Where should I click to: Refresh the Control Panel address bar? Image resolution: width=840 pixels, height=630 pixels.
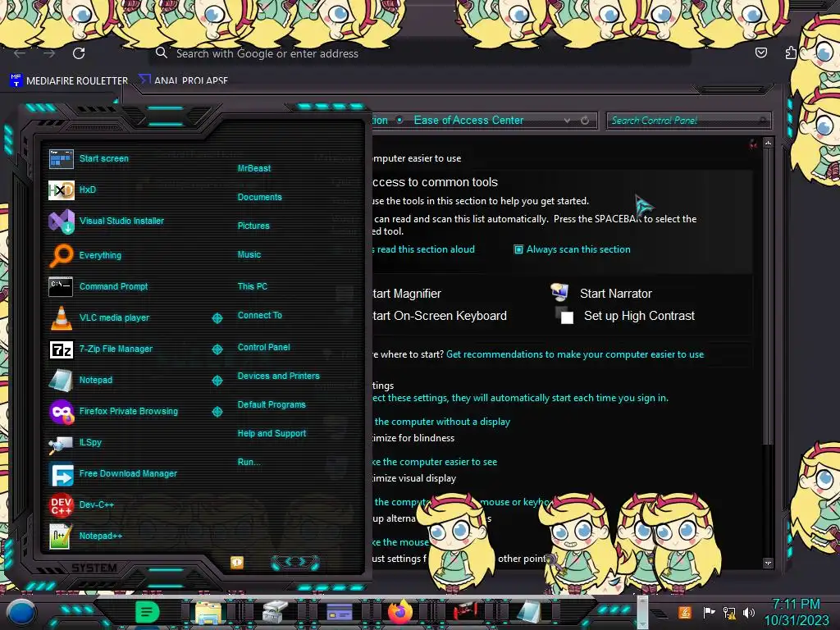(x=585, y=121)
